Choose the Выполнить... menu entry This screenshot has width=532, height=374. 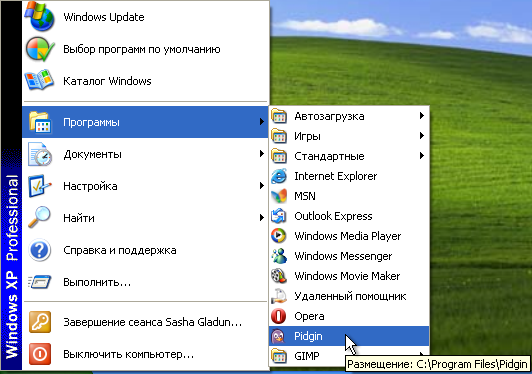pyautogui.click(x=146, y=282)
